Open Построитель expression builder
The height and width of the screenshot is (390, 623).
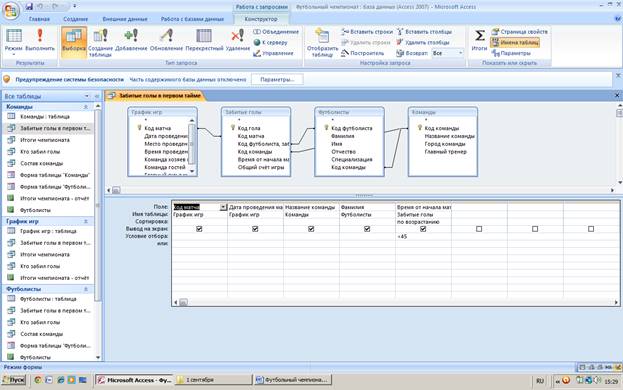pyautogui.click(x=362, y=53)
